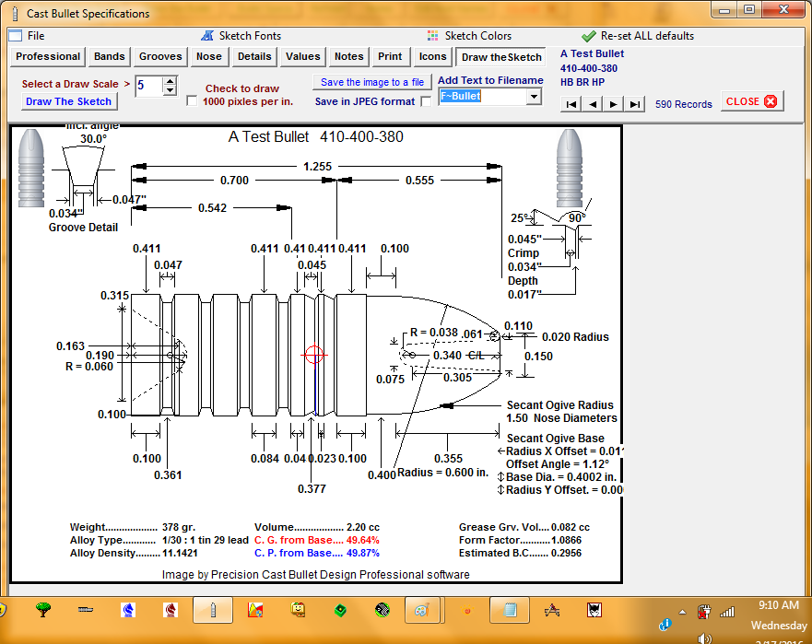Image resolution: width=812 pixels, height=644 pixels.
Task: Click the volume speaker tray icon
Action: (x=704, y=638)
